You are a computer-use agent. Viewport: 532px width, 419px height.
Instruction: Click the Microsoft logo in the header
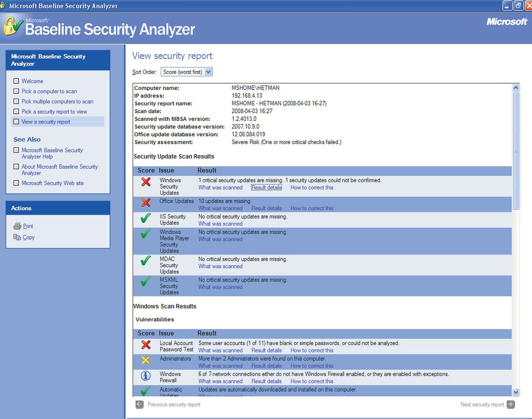(507, 22)
